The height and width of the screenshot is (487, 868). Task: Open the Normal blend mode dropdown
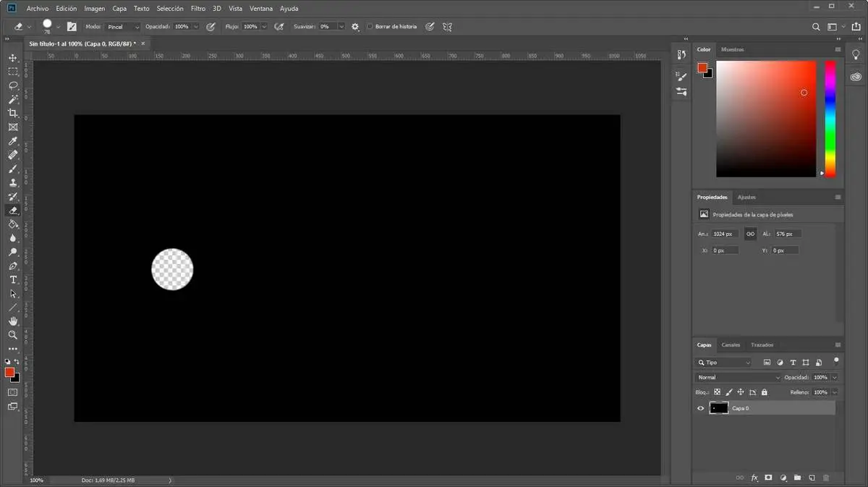pos(739,378)
